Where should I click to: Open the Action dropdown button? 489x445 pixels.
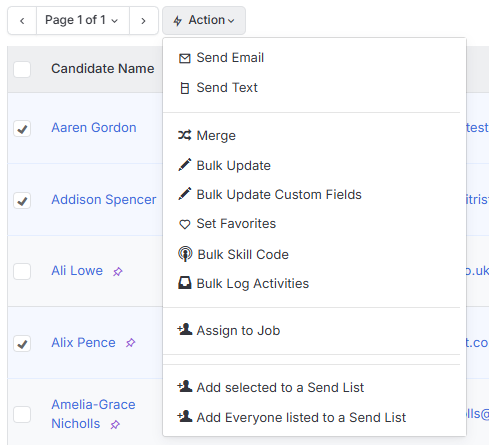pyautogui.click(x=204, y=20)
